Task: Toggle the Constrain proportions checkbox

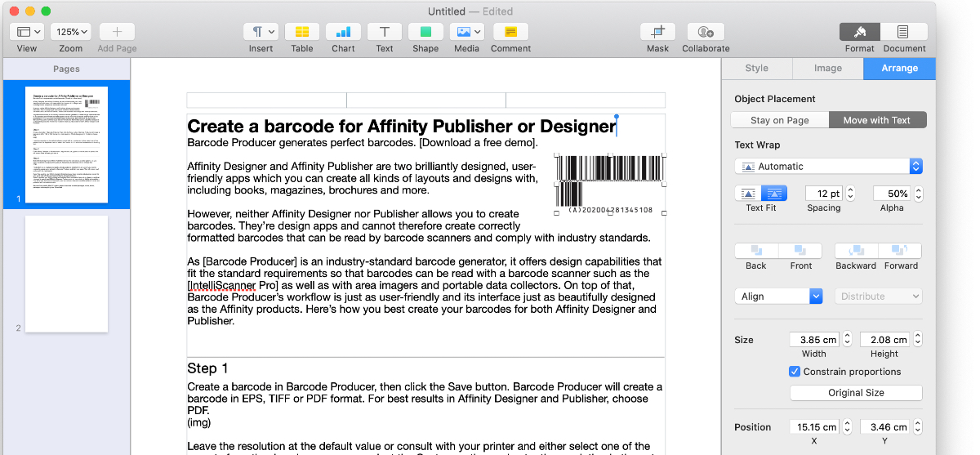Action: point(795,372)
